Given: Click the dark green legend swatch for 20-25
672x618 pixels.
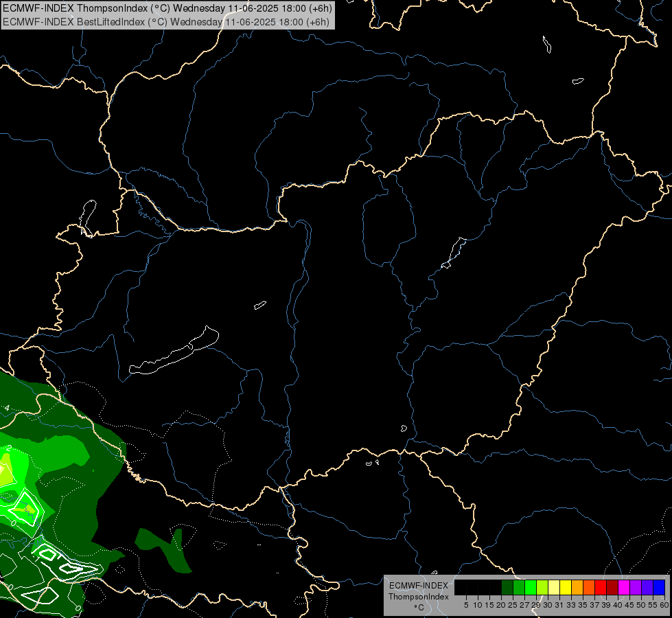Looking at the screenshot, I should point(507,587).
